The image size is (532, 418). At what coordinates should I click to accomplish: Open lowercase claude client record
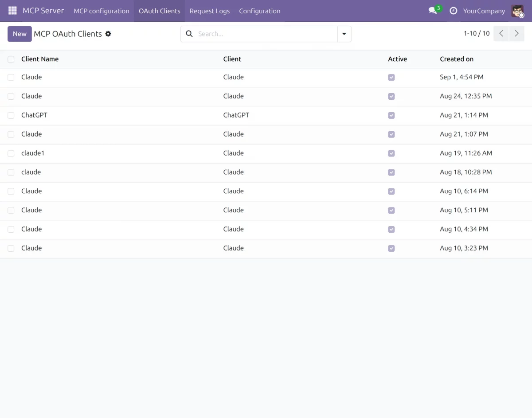click(31, 172)
